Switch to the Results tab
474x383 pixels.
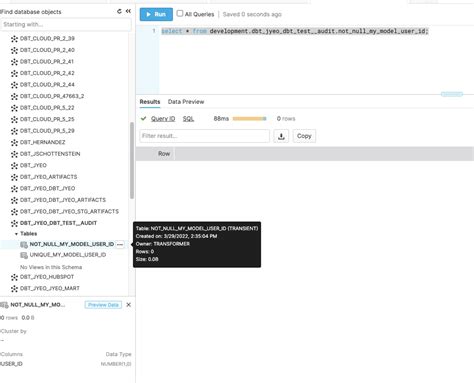click(x=150, y=102)
